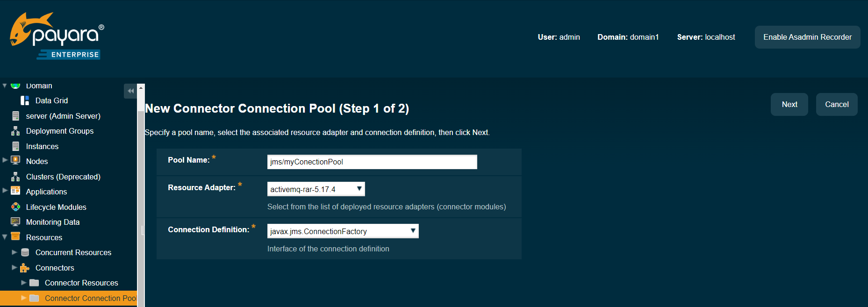
Task: Open Clusters (Deprecated) in the tree
Action: click(x=63, y=177)
